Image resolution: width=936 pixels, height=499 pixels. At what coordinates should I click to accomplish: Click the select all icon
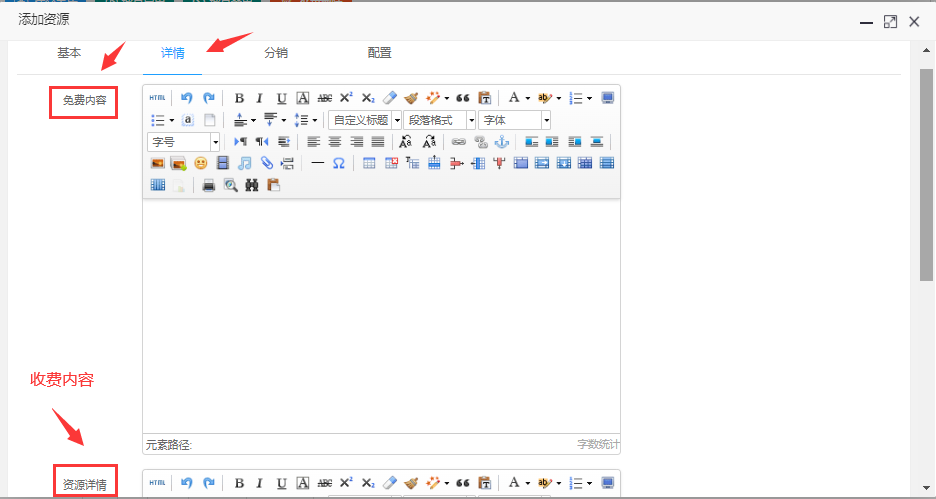(x=187, y=120)
